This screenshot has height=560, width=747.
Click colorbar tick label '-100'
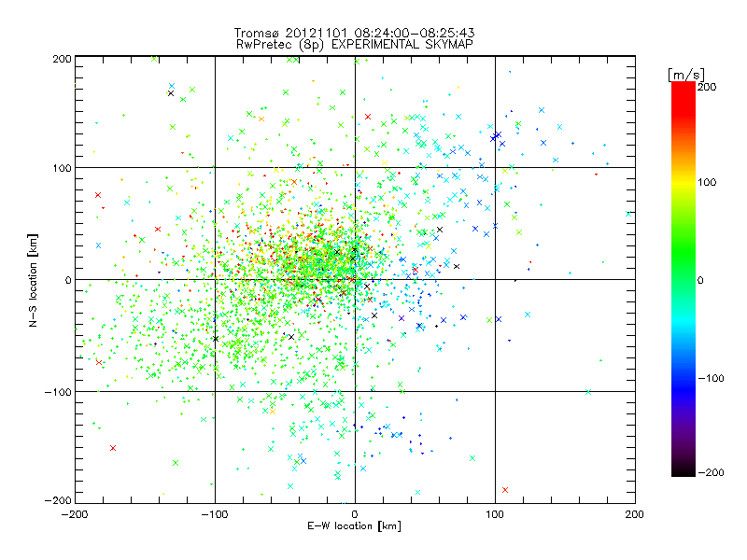(711, 378)
